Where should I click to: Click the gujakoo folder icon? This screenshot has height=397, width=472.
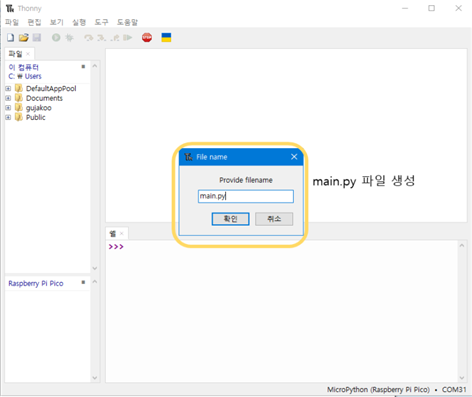click(19, 108)
